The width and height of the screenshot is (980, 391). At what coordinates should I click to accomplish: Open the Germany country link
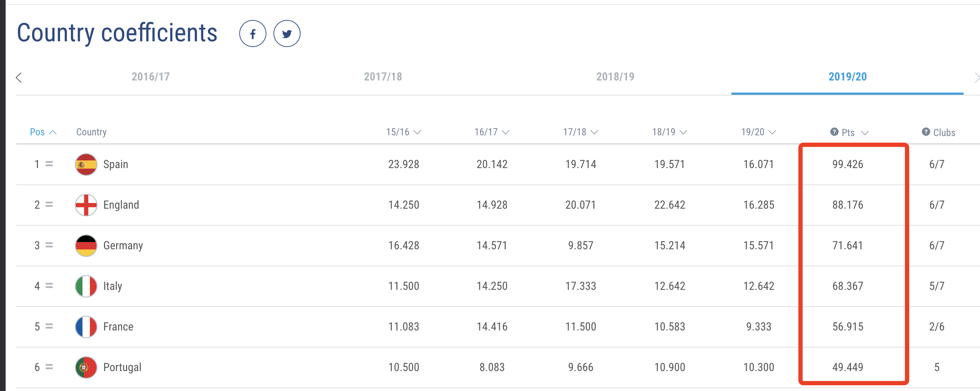pos(123,246)
